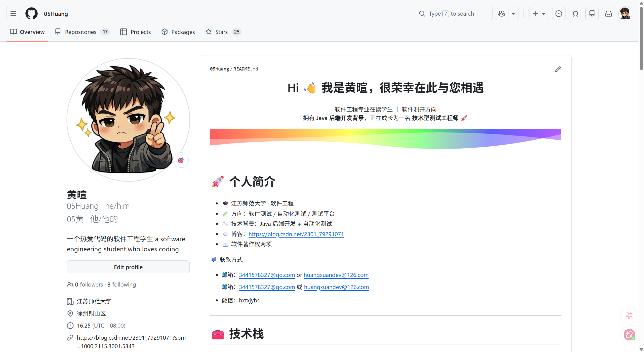Expand the create new plus dropdown
The image size is (644, 352).
click(539, 14)
